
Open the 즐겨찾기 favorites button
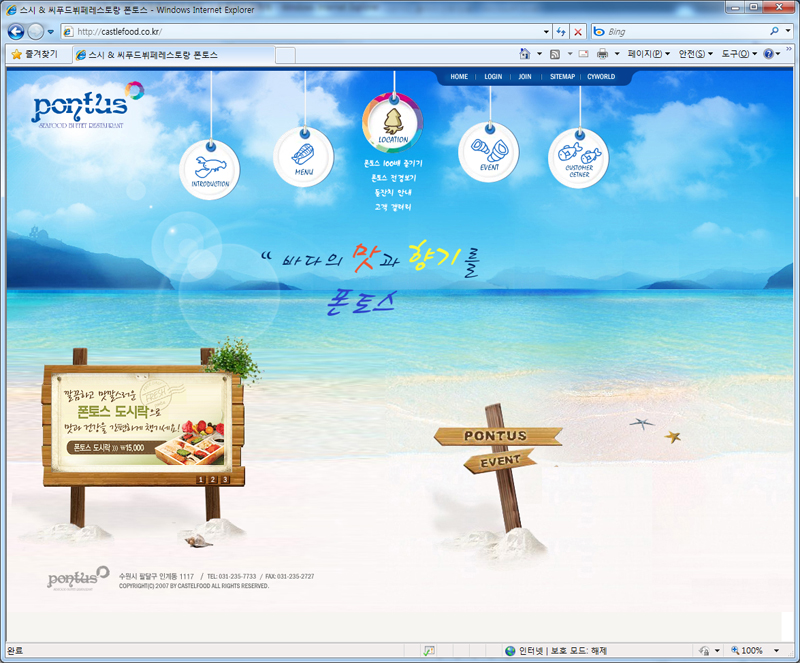point(35,54)
